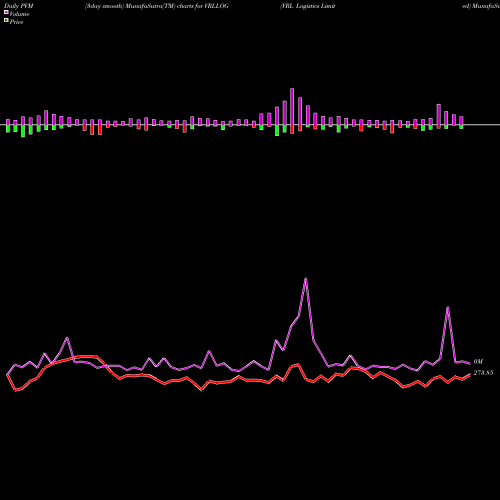Click the highest peak of the volume line
Image resolution: width=500 pixels, height=500 pixels.
pos(306,279)
